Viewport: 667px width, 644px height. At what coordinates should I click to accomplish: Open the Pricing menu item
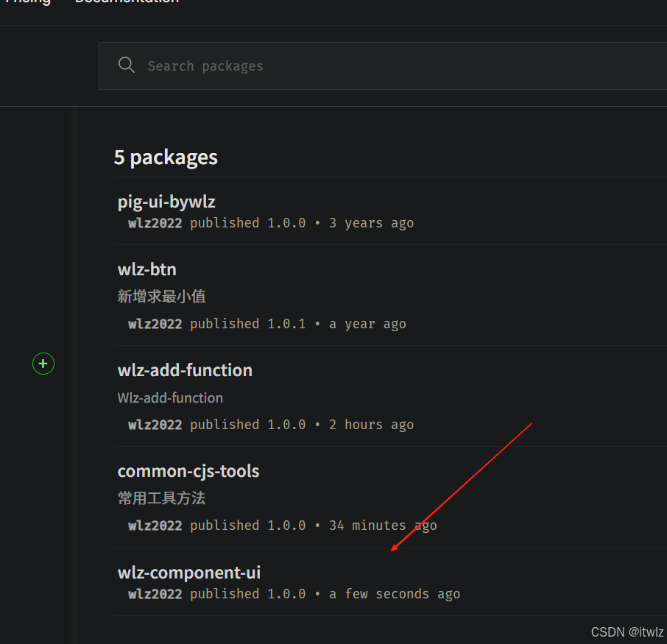(28, 2)
